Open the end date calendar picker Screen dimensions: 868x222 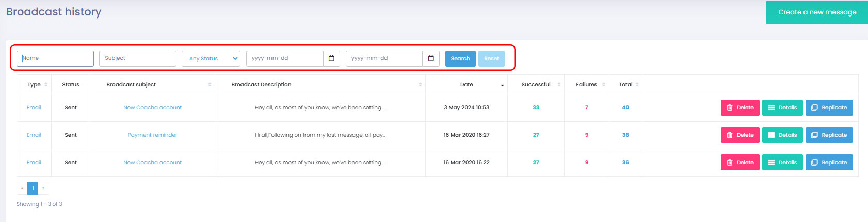(x=431, y=58)
